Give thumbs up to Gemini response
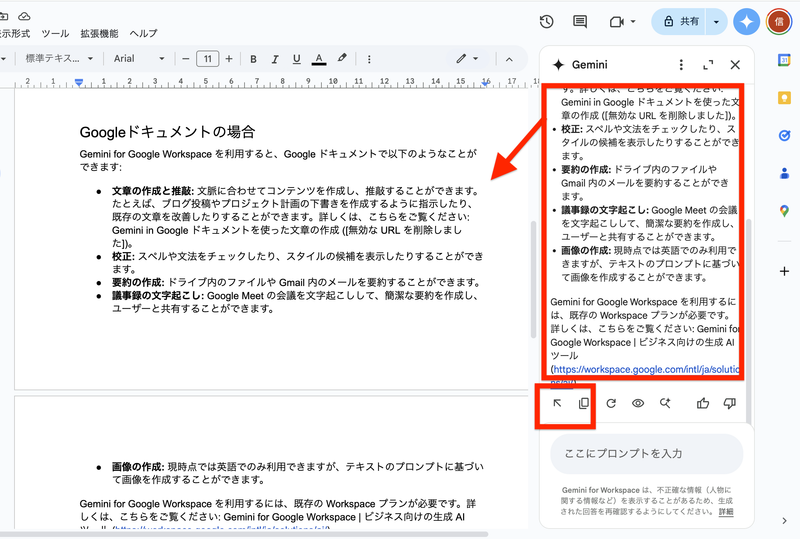Viewport: 800px width, 539px height. [x=703, y=403]
